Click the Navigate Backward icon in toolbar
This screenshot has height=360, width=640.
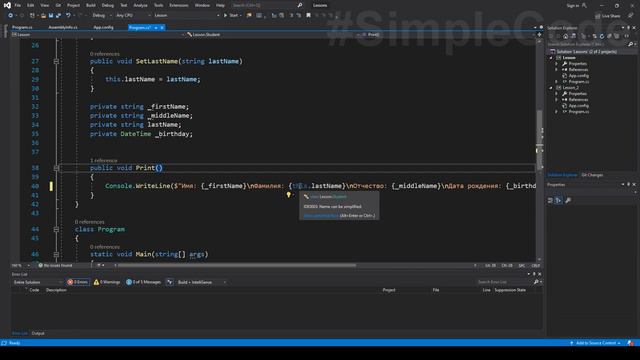click(10, 15)
